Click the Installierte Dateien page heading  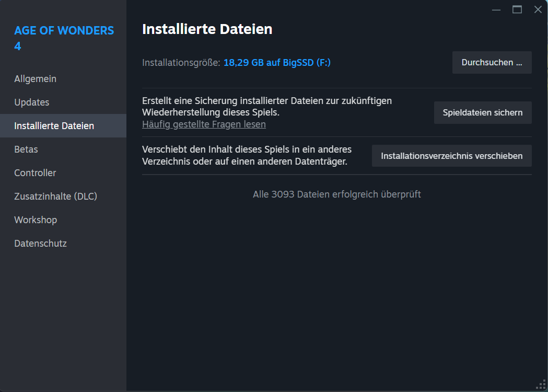[x=207, y=29]
